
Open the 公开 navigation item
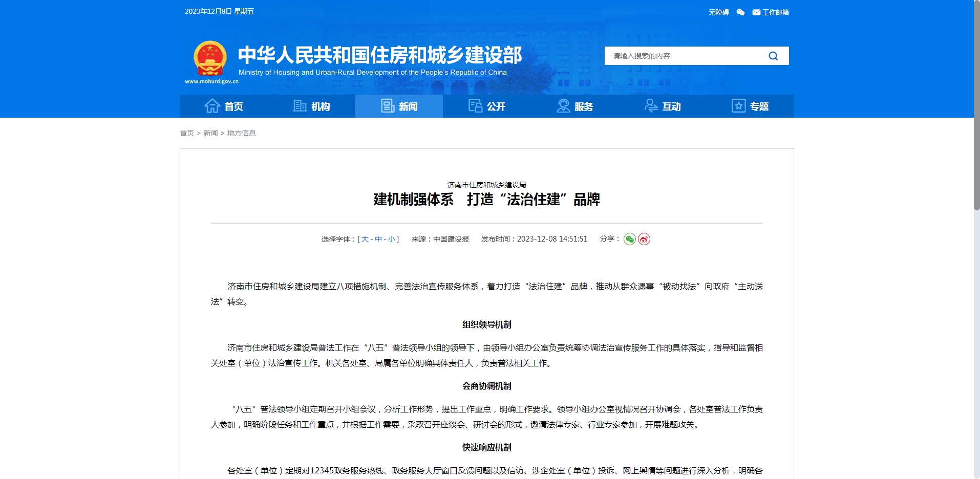pyautogui.click(x=487, y=106)
